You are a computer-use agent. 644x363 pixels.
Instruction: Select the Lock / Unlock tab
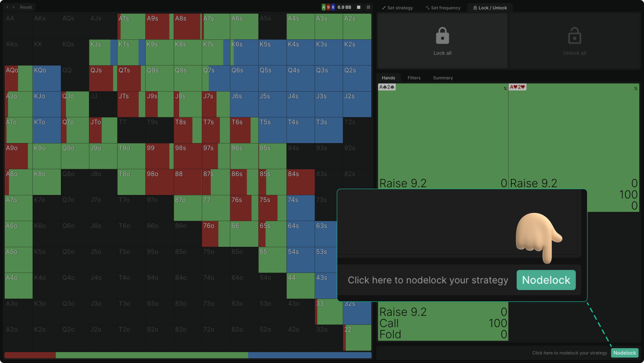coord(490,8)
